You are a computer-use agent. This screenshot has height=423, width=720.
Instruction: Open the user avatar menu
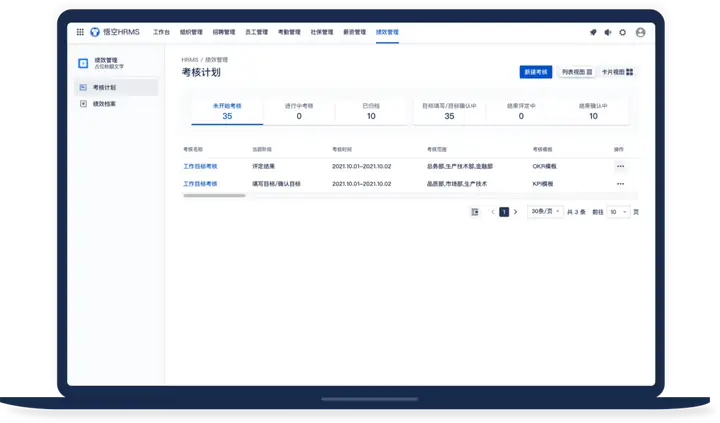pos(641,32)
